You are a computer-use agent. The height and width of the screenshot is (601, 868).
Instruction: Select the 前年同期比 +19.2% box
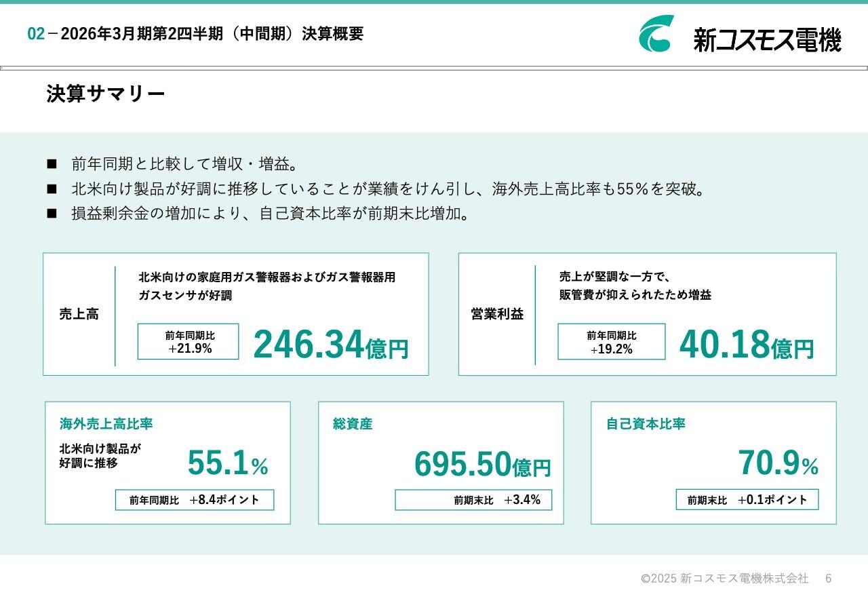coord(612,342)
